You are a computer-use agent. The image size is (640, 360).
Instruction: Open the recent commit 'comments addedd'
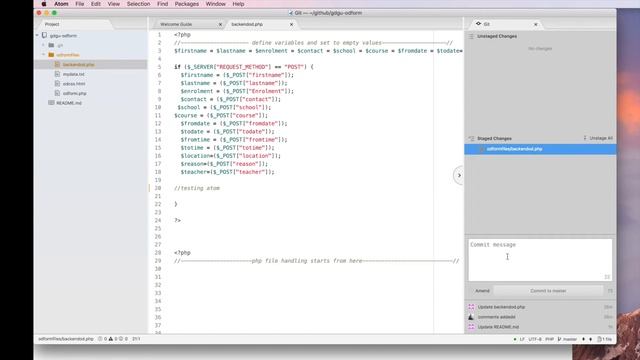(496, 317)
